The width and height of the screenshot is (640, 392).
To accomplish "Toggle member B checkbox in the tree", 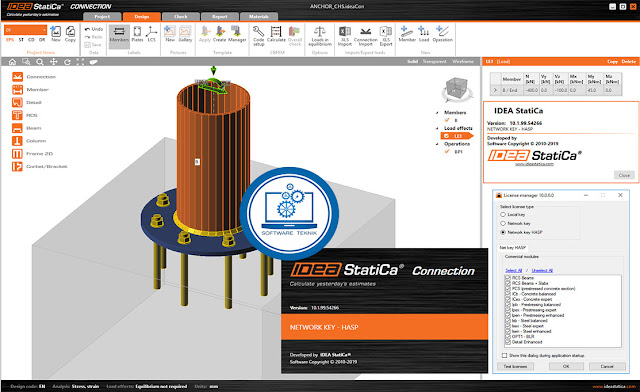I will 447,120.
